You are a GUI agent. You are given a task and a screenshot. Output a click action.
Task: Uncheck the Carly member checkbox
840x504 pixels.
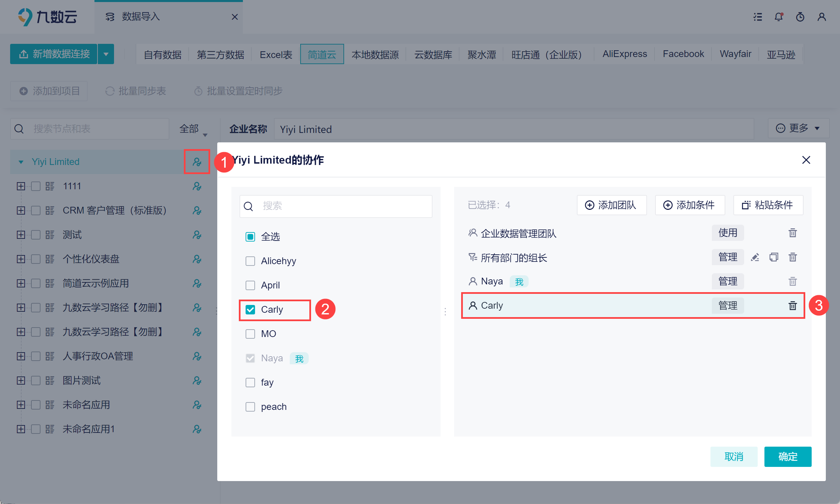(250, 310)
